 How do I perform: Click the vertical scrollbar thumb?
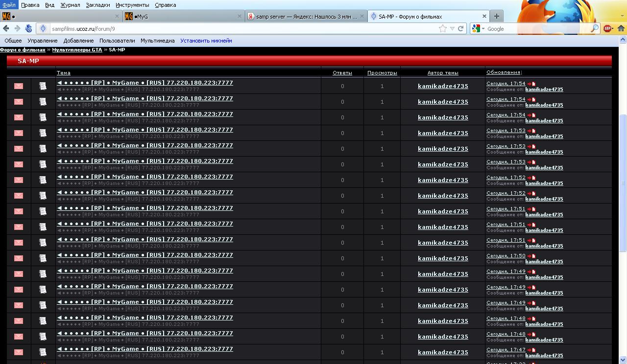click(x=623, y=183)
